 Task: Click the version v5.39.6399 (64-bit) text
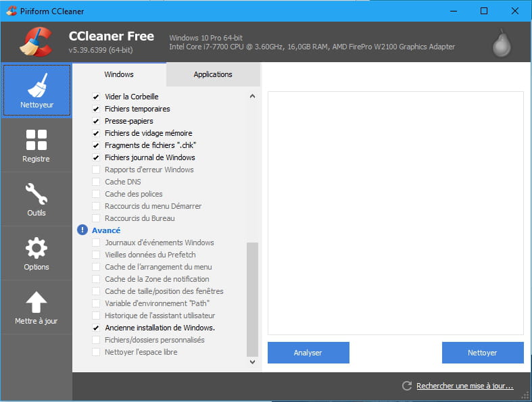point(101,50)
